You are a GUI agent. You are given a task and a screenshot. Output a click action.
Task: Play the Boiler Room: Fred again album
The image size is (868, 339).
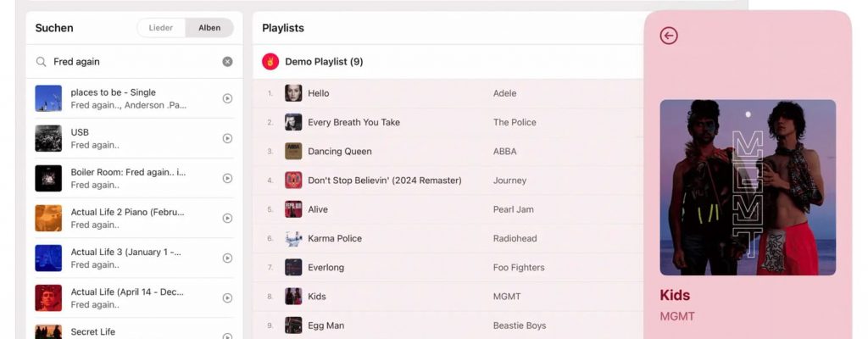point(227,178)
